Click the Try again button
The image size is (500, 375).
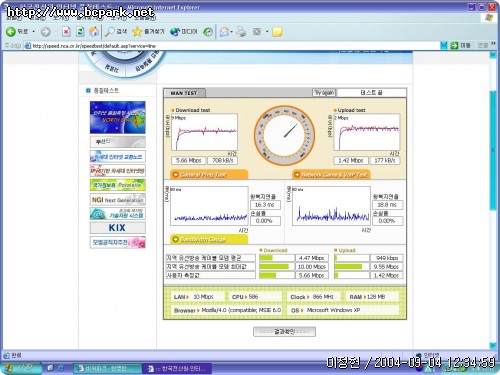(x=324, y=92)
